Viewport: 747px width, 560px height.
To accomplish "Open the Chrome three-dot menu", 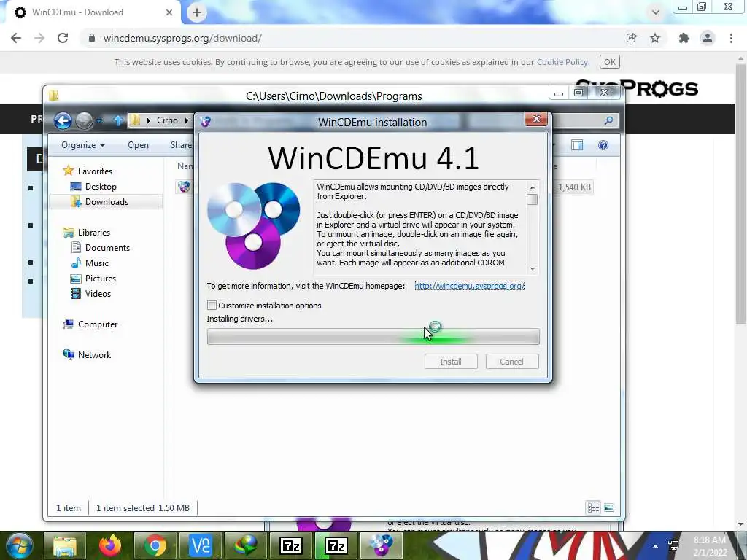I will coord(731,38).
